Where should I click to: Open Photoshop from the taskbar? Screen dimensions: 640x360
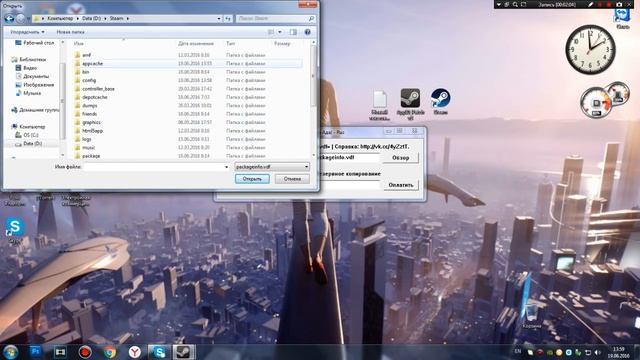36,351
